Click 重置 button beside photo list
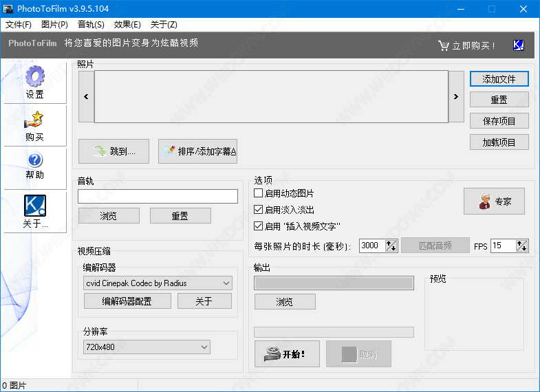This screenshot has height=392, width=540. (x=499, y=100)
